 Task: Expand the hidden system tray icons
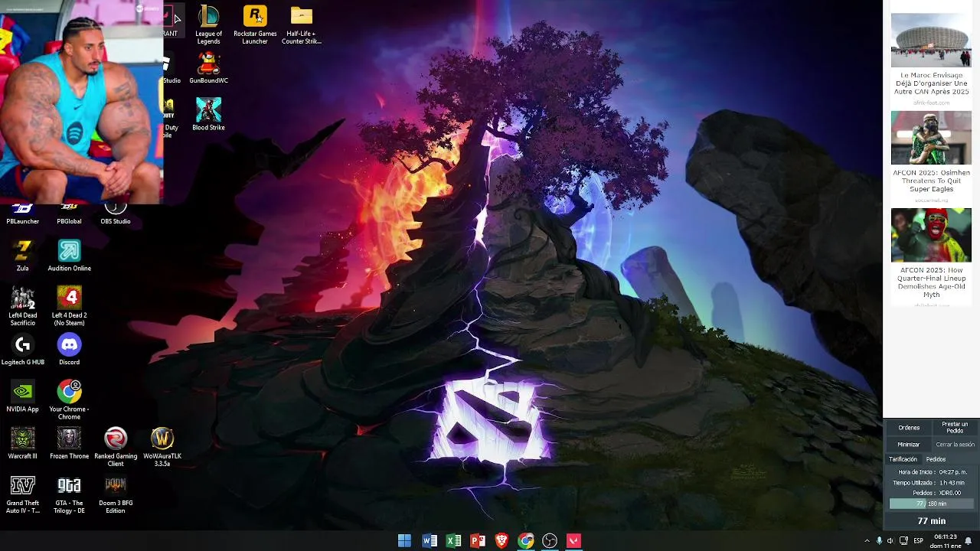point(867,541)
